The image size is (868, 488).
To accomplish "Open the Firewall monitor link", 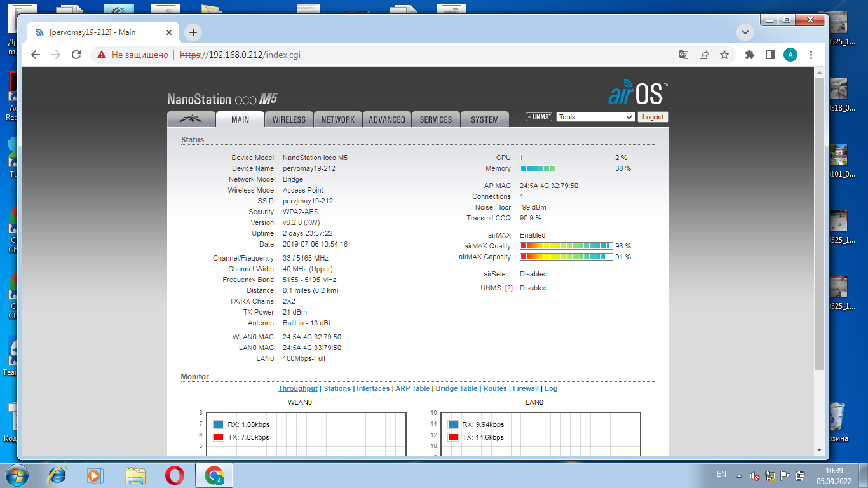I will pyautogui.click(x=526, y=388).
